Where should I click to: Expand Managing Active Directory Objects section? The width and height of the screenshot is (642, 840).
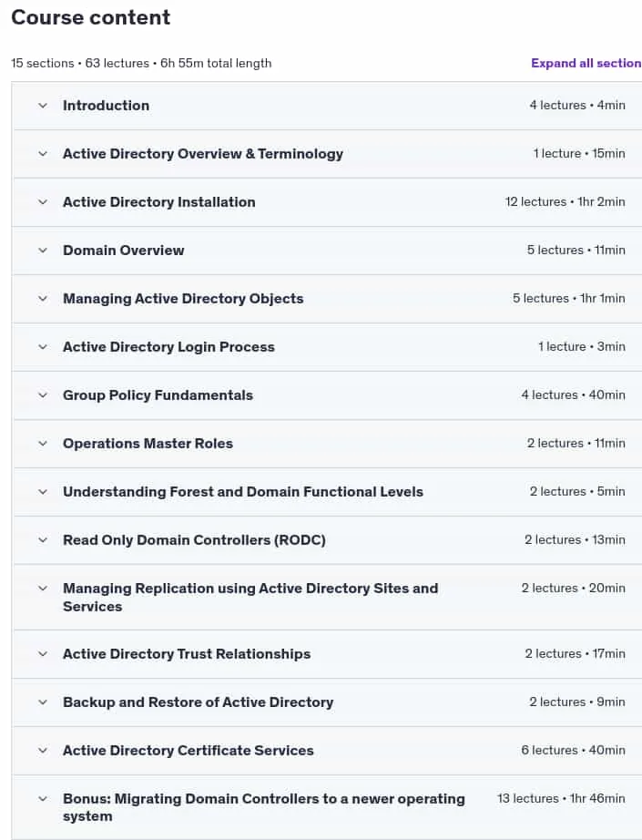coord(327,299)
